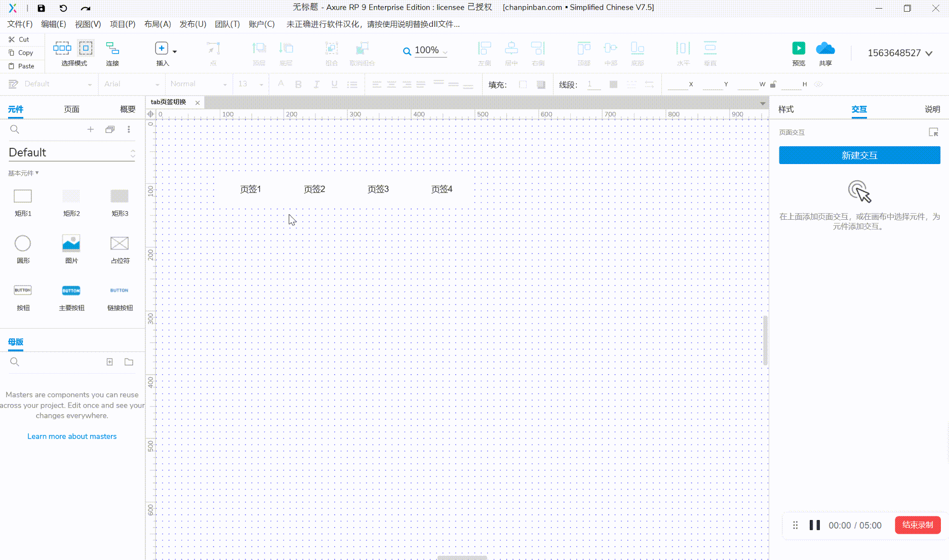The height and width of the screenshot is (560, 949).
Task: Switch to the 元件 widgets tab
Action: (16, 109)
